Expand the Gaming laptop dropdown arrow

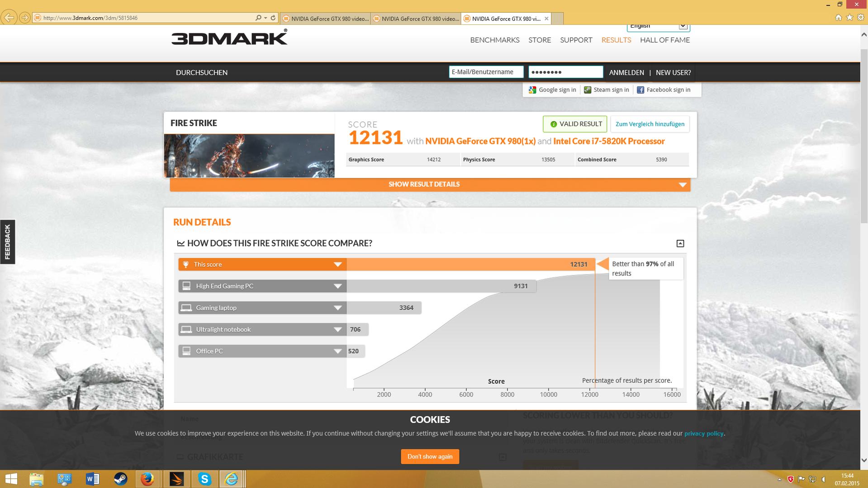pos(337,308)
